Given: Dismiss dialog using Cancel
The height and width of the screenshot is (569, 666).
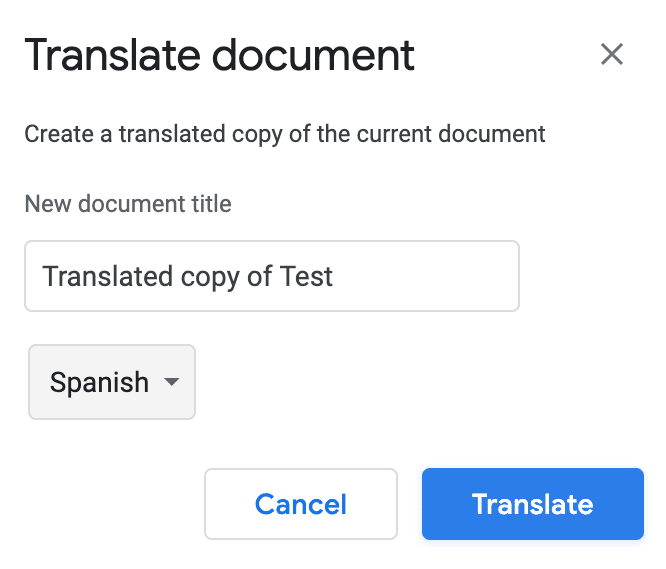Looking at the screenshot, I should [301, 504].
